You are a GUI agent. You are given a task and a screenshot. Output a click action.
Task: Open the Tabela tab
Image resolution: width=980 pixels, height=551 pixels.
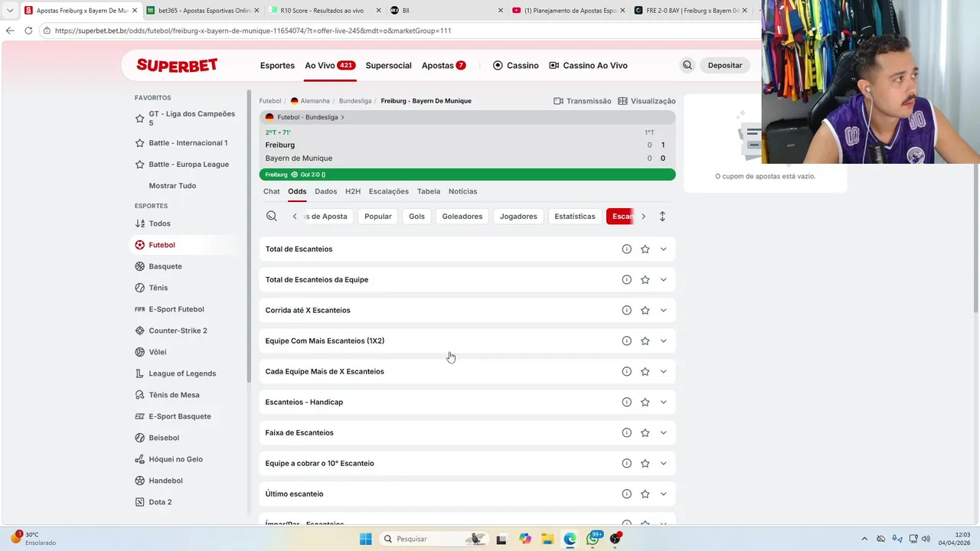(428, 191)
